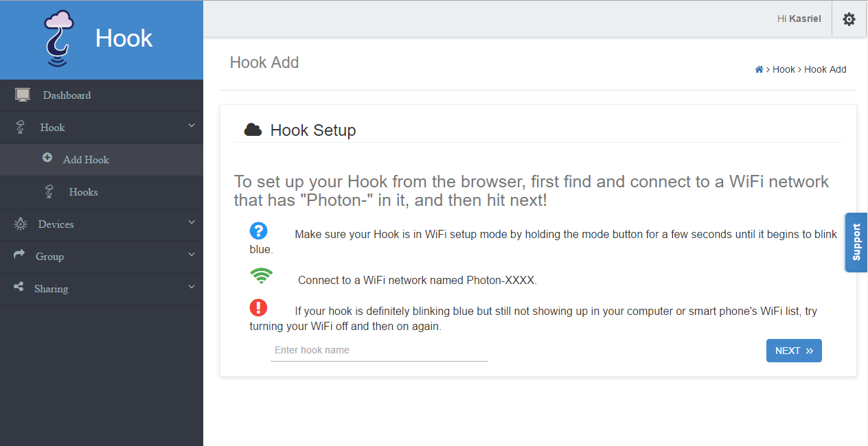Click the Dashboard monitor icon
This screenshot has height=446, width=868.
click(23, 95)
